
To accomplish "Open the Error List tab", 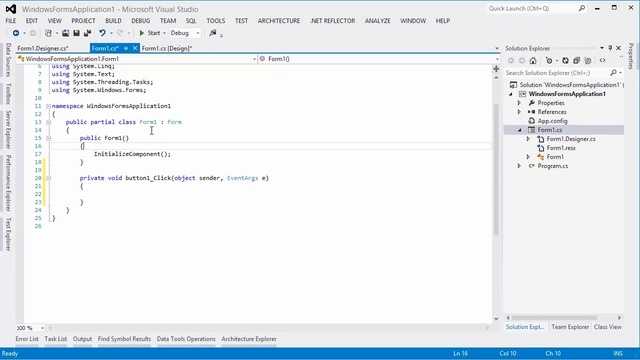I will pyautogui.click(x=27, y=339).
